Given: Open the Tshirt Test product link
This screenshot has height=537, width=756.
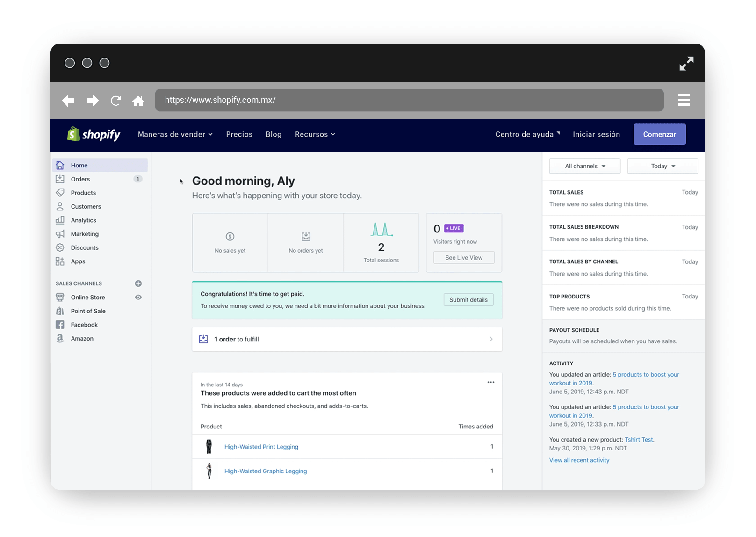Looking at the screenshot, I should 639,440.
